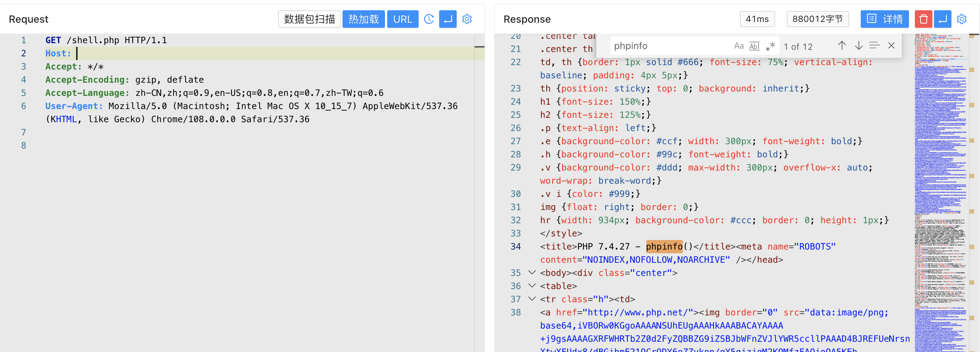Close the find search widget

(x=891, y=46)
